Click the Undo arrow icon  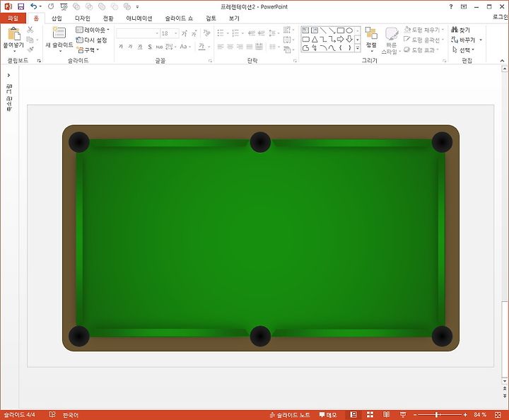[34, 6]
